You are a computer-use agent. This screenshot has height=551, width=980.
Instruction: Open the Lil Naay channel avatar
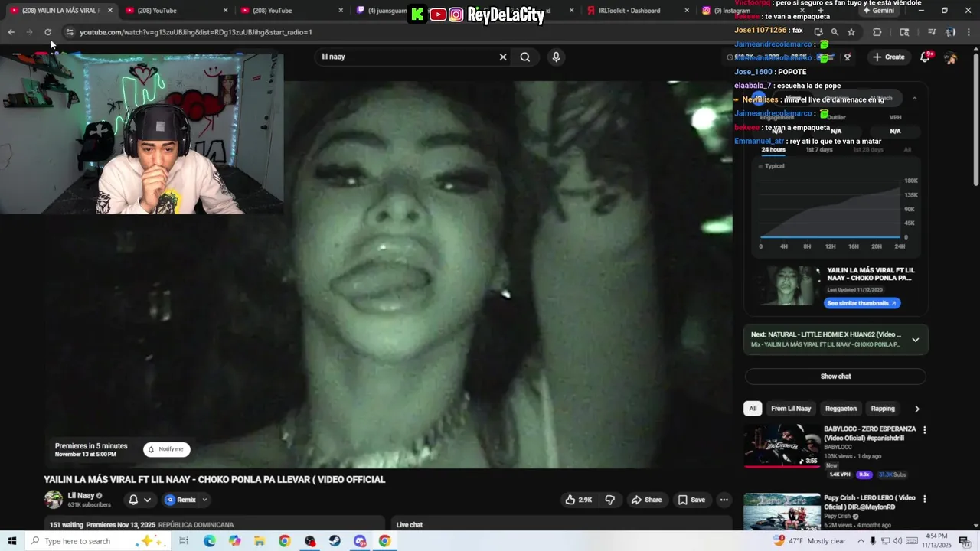coord(54,500)
